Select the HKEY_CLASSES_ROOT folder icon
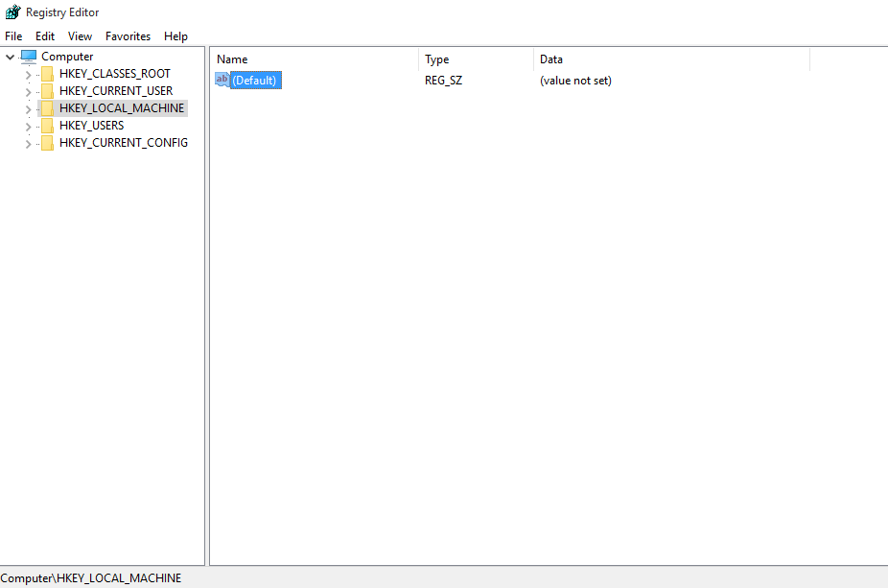 [x=47, y=73]
